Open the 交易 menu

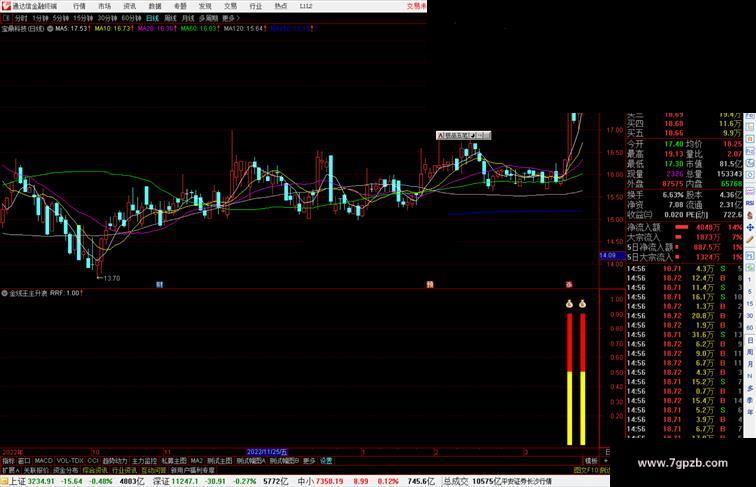230,6
